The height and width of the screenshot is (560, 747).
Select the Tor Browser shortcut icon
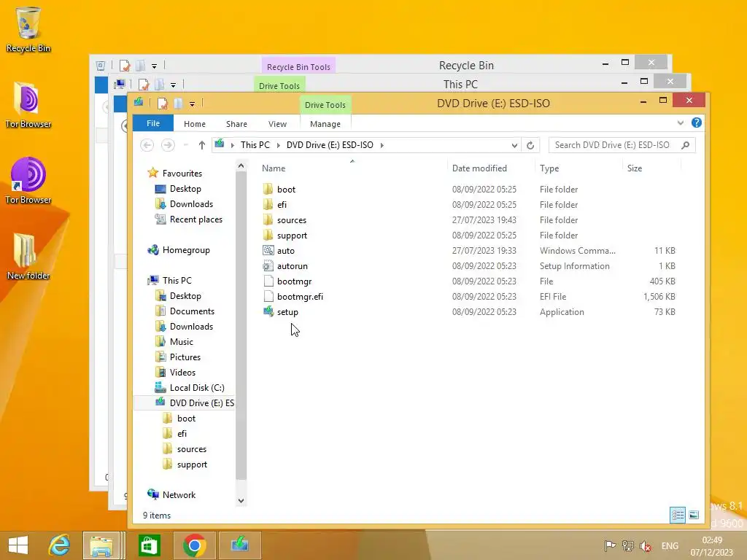point(28,181)
